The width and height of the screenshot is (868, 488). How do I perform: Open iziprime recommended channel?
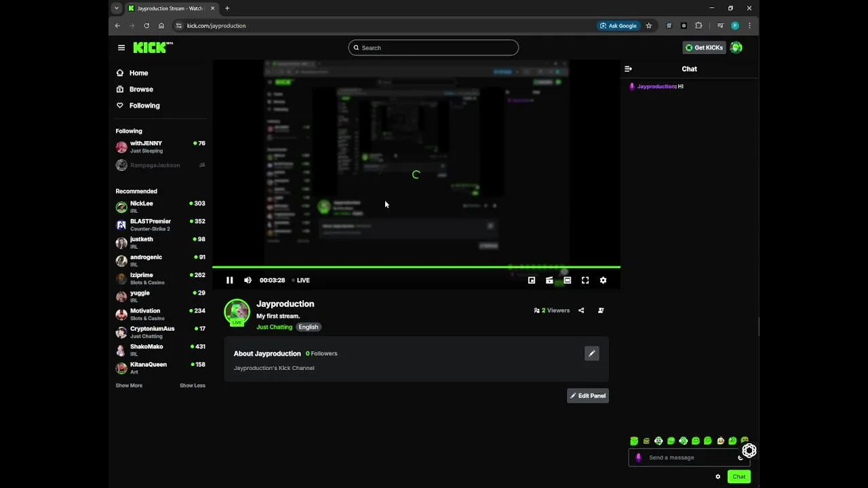(161, 279)
